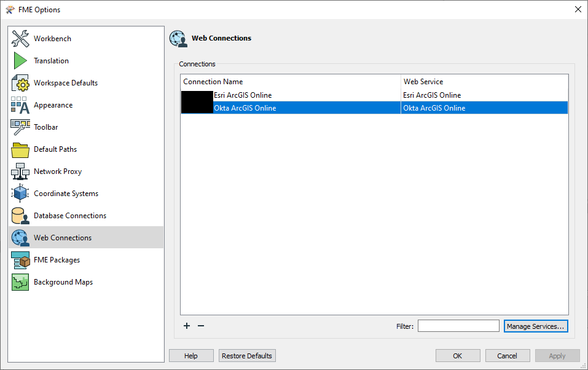Select the Database Connections cylinder icon
Viewport: 588px width, 370px height.
click(20, 216)
